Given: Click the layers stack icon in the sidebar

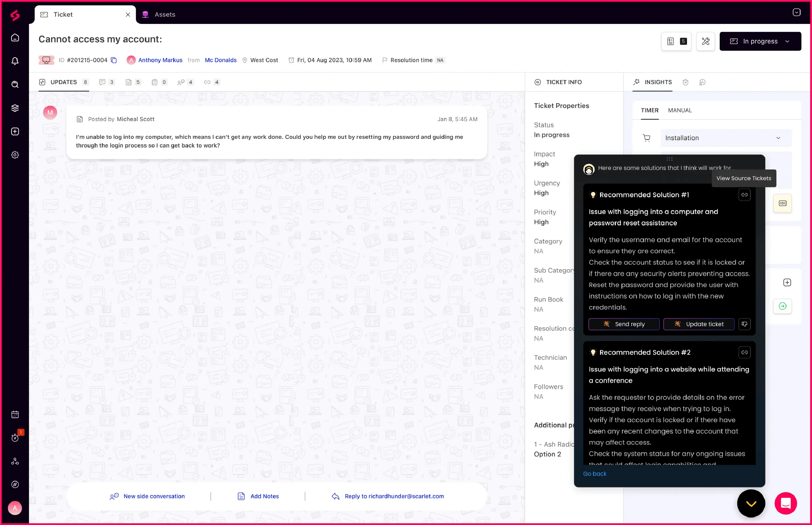Looking at the screenshot, I should 15,108.
